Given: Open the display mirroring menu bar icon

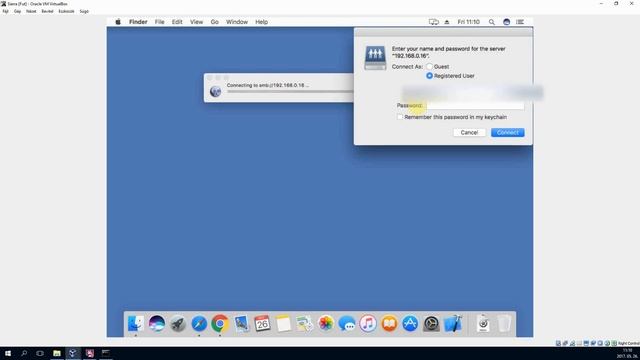Looking at the screenshot, I should (433, 22).
